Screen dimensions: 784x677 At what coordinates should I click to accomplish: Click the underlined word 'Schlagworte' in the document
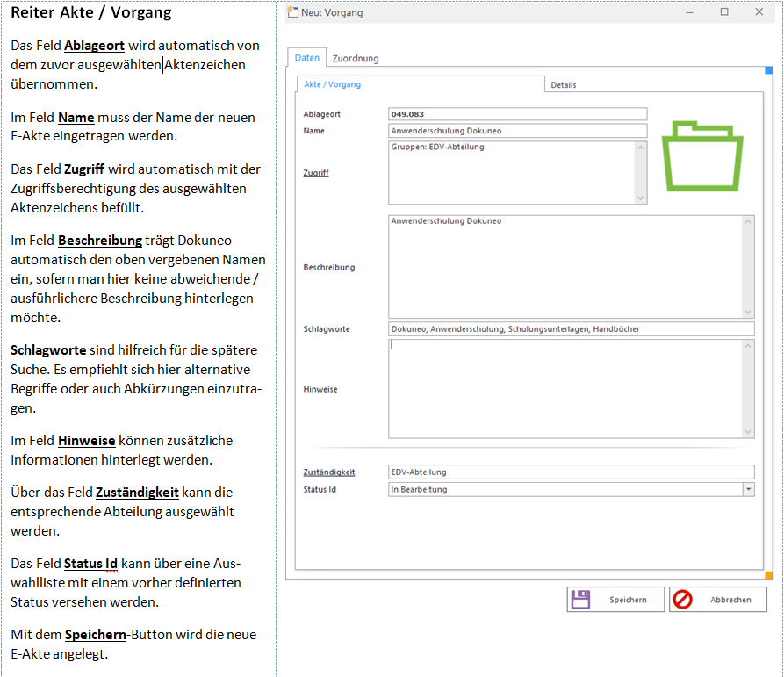tap(48, 350)
